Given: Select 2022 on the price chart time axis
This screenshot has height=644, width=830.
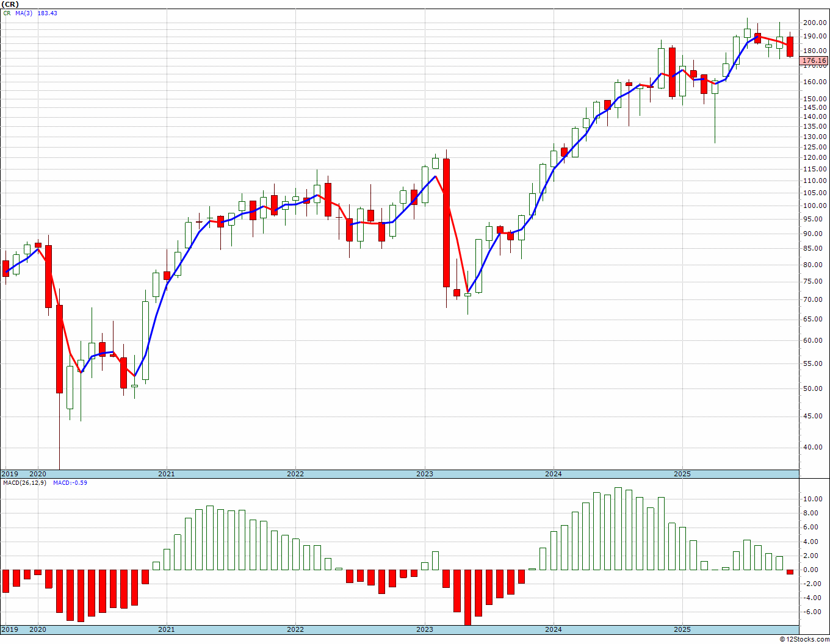Looking at the screenshot, I should (x=295, y=474).
